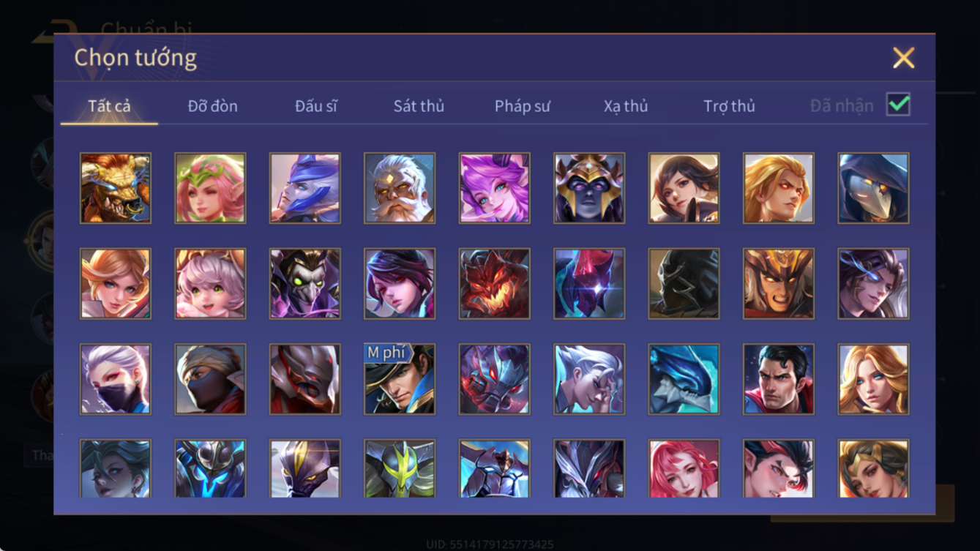Select the golden bull hero portrait
This screenshot has height=551, width=980.
point(116,188)
